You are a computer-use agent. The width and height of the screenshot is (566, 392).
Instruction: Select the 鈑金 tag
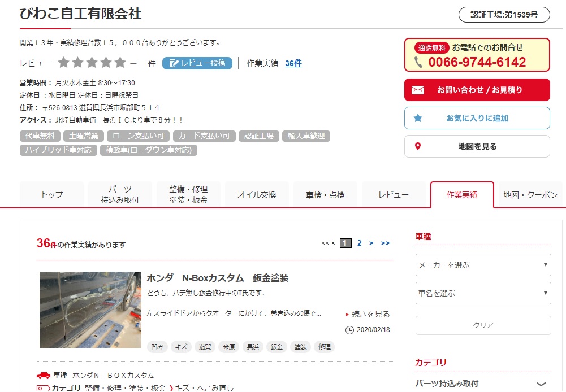[x=277, y=347]
